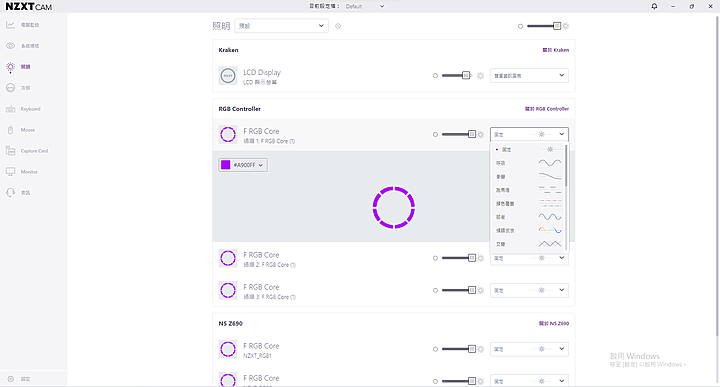Open the About N5 Z690 link

tap(554, 324)
